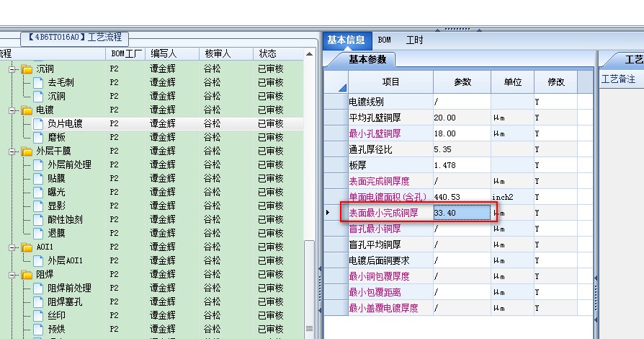Select the 最小铜包覆厚度 parameter row
This screenshot has width=644, height=339.
458,276
